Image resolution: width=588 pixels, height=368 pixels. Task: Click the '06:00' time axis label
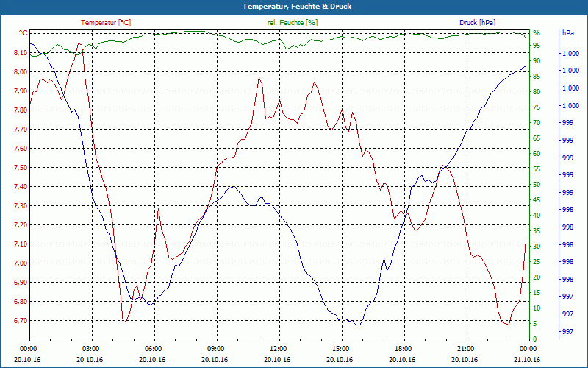[154, 348]
